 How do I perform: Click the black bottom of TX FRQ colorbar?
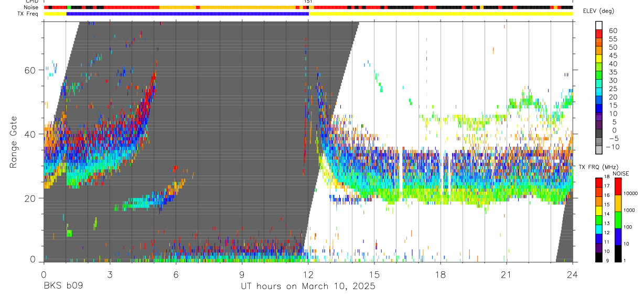pyautogui.click(x=599, y=257)
